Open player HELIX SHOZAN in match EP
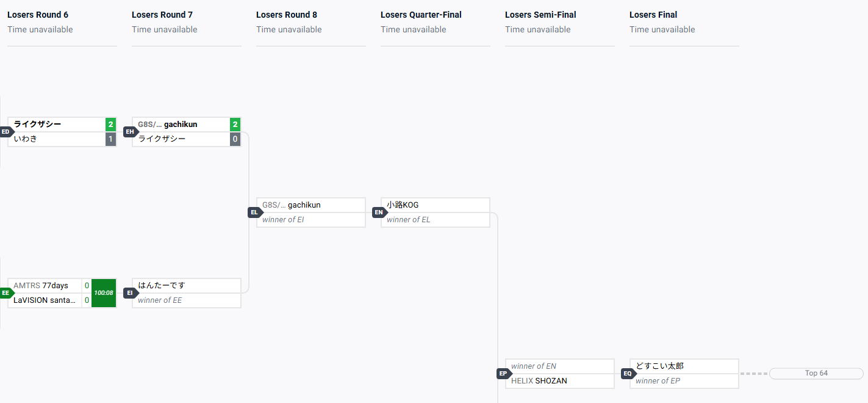 [539, 381]
